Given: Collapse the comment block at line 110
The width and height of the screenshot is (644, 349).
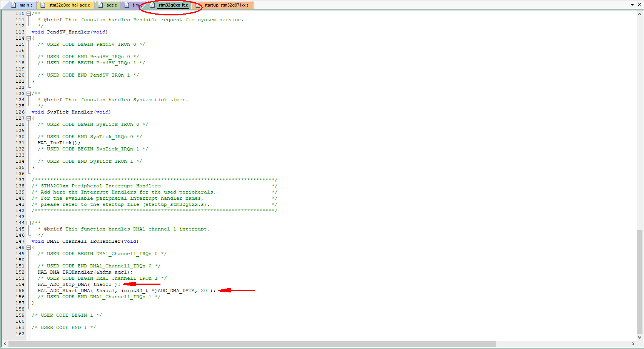Looking at the screenshot, I should point(28,13).
